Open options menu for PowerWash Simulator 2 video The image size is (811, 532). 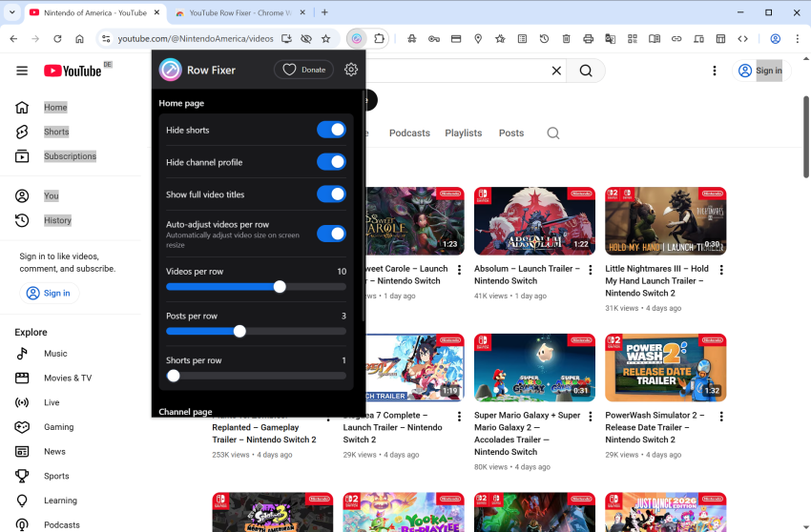[x=721, y=417]
